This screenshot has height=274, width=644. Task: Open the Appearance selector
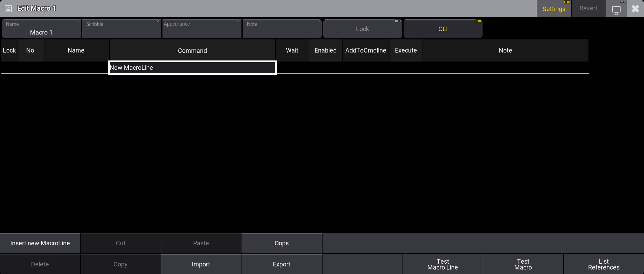[201, 29]
